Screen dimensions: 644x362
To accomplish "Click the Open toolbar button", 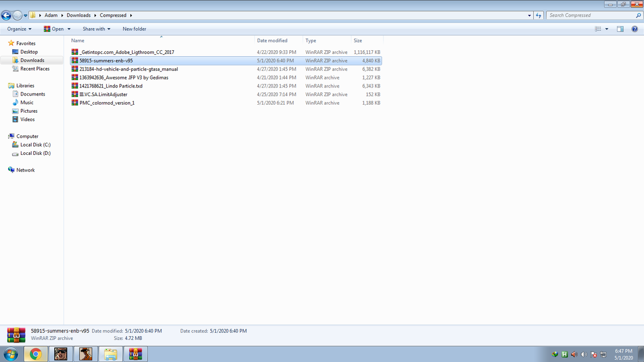I will click(x=54, y=29).
